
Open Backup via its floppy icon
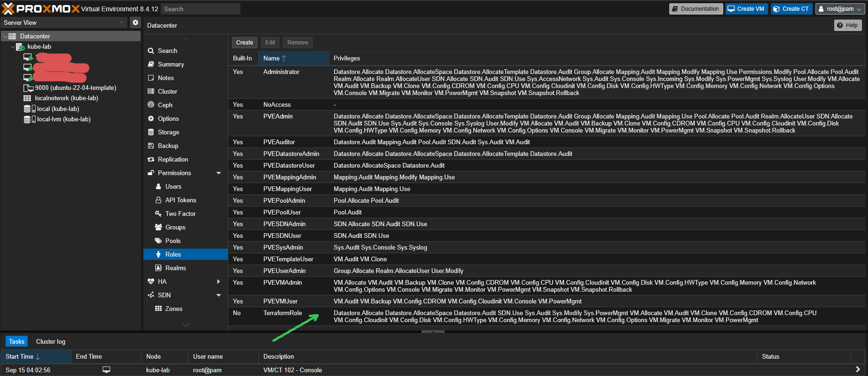(151, 146)
